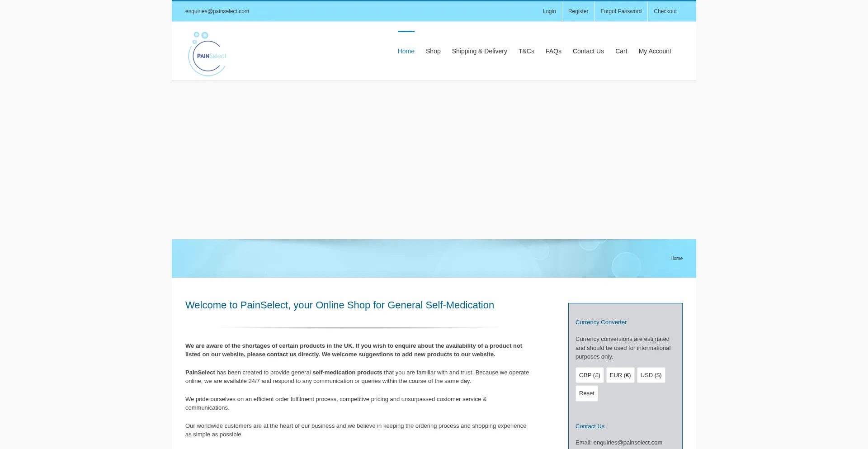Open Shipping & Delivery page
This screenshot has height=449, width=868.
coord(480,51)
